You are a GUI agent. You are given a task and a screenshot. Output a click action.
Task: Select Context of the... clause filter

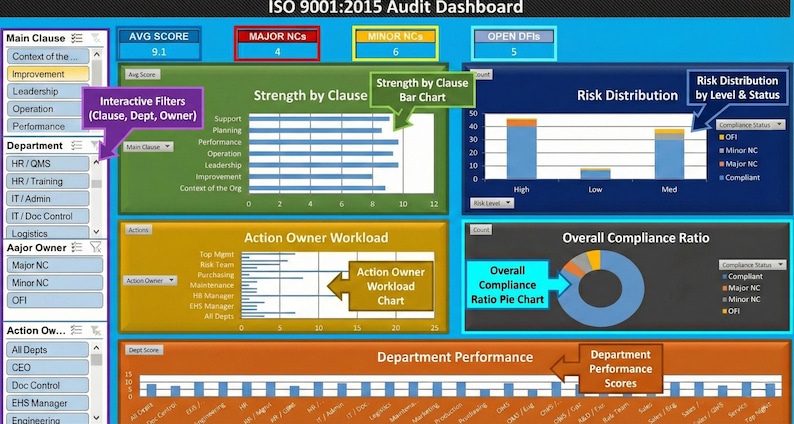tap(48, 56)
